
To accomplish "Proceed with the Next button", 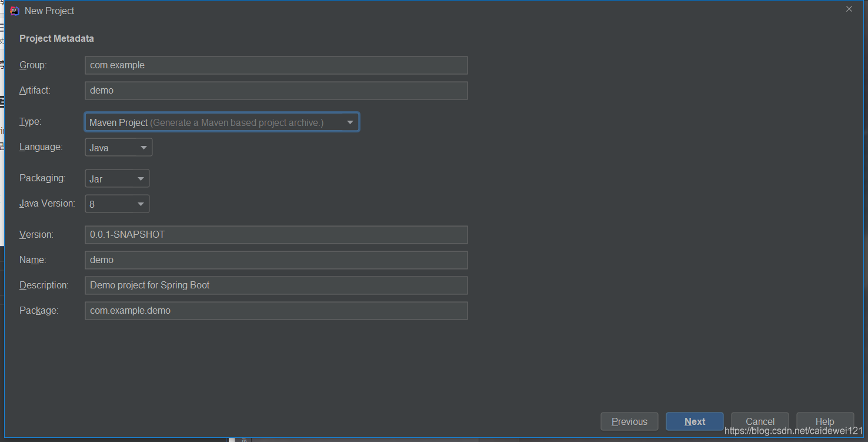I will [x=695, y=421].
